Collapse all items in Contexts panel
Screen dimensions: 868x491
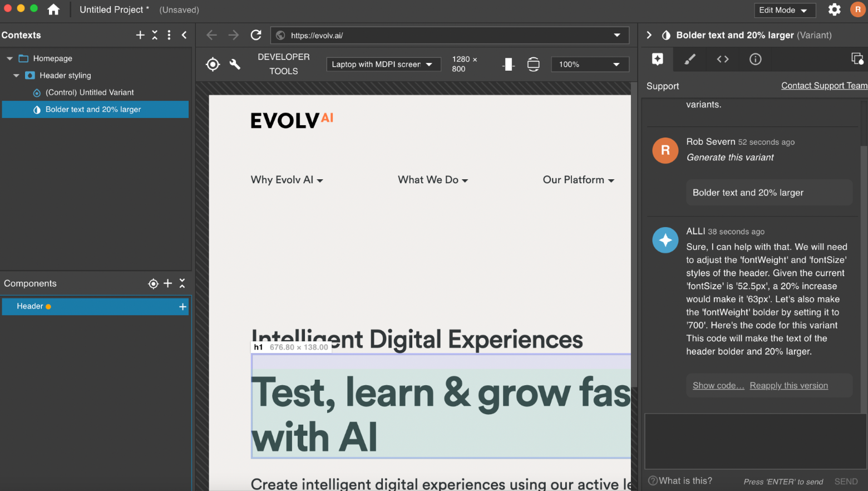point(155,35)
